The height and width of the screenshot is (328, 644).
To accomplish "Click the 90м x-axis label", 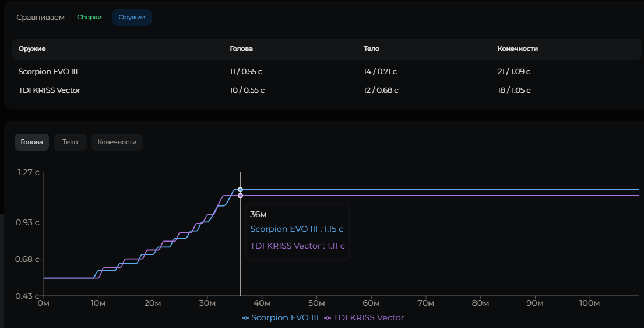I will point(535,303).
